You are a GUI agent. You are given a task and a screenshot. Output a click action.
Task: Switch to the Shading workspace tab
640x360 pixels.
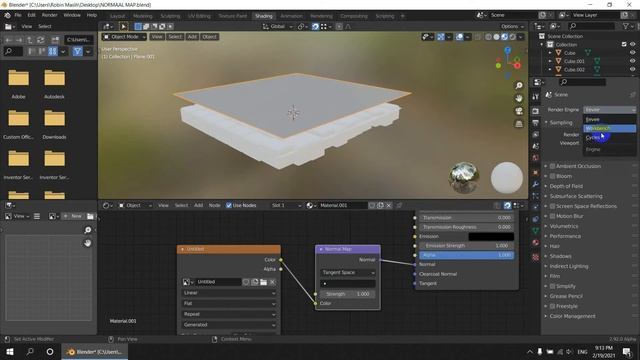(x=264, y=16)
